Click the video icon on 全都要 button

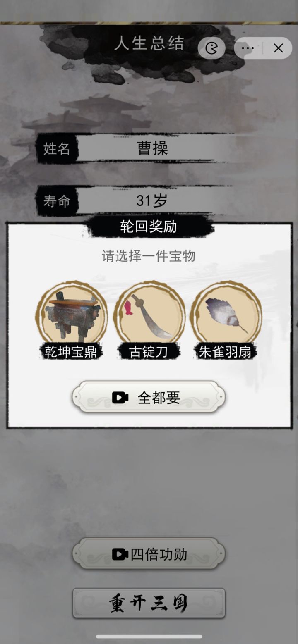coord(120,398)
